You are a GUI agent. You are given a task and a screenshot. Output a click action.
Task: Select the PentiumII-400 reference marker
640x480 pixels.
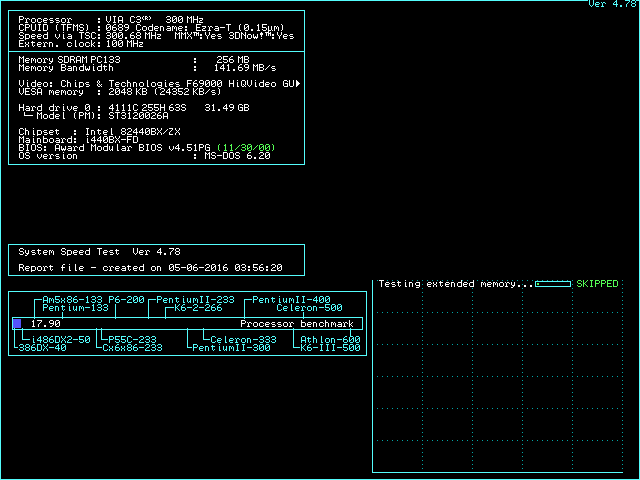pyautogui.click(x=290, y=300)
